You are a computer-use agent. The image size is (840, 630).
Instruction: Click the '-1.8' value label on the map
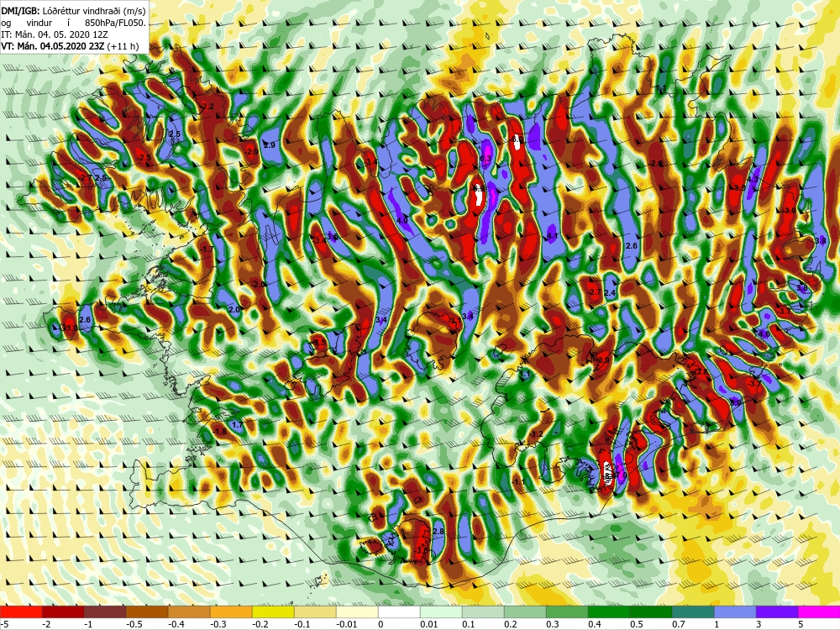point(219,432)
